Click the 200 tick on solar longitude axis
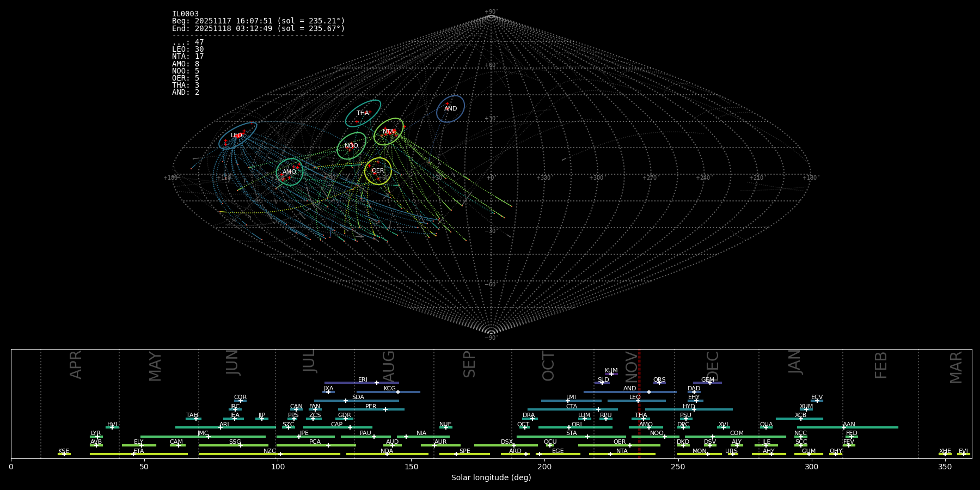 pos(544,467)
